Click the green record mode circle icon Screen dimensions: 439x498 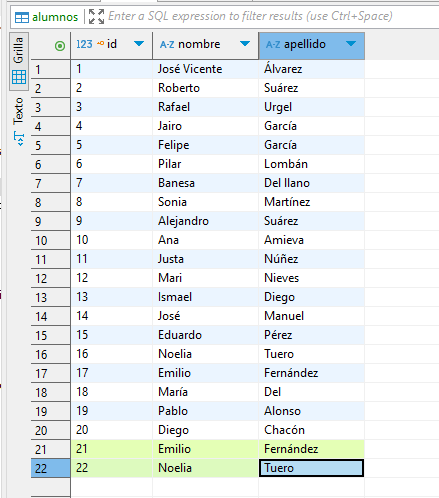[60, 46]
